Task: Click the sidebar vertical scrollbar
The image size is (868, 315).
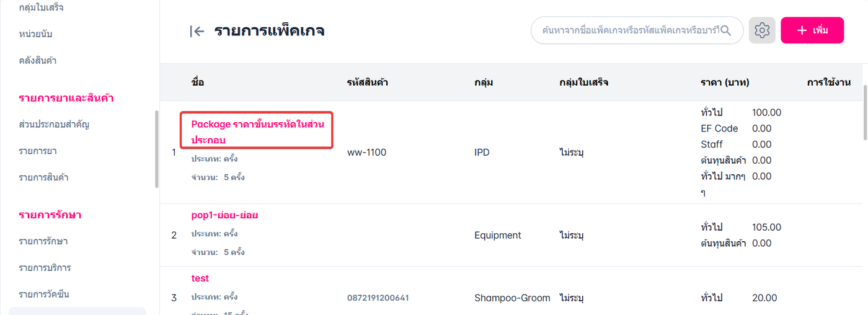Action: coord(156,149)
